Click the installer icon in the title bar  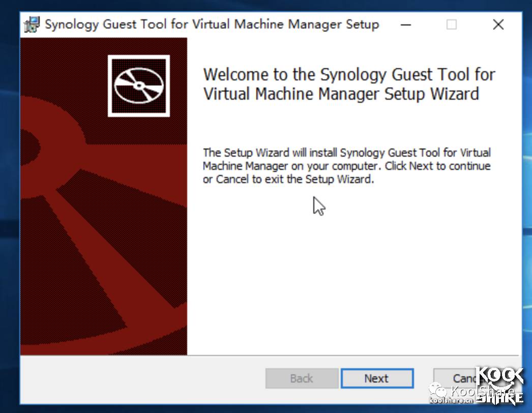[32, 24]
